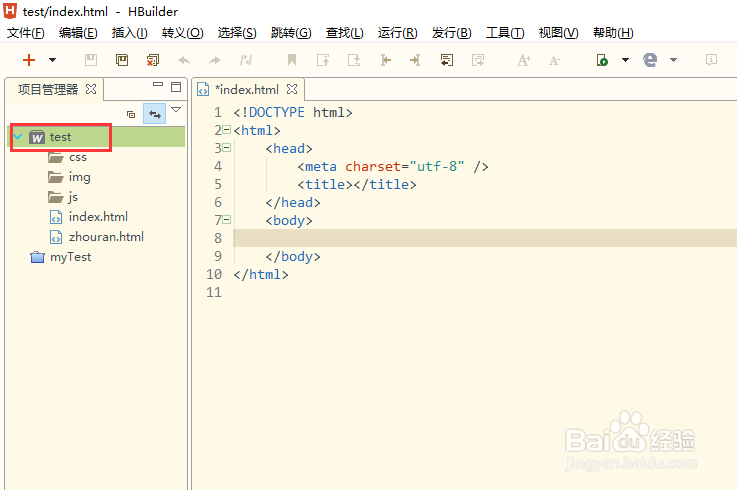Close the *index.html editor tab
This screenshot has height=490, width=737.
tap(292, 89)
